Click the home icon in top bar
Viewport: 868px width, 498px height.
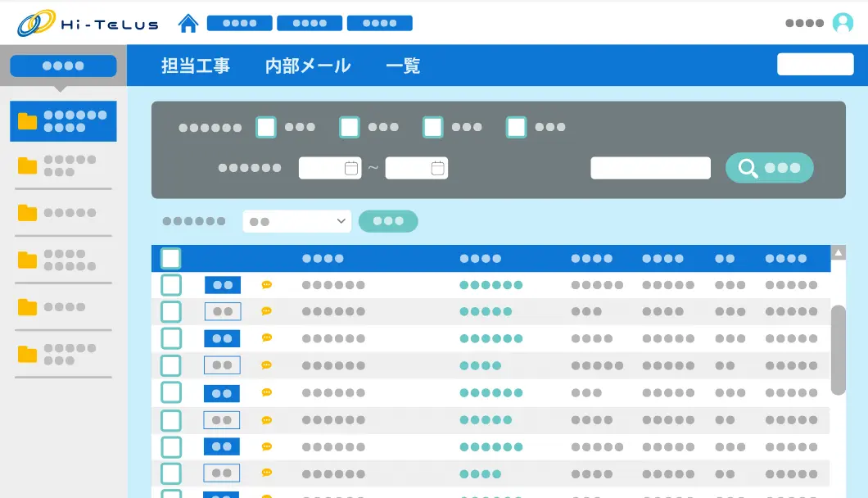(x=188, y=23)
